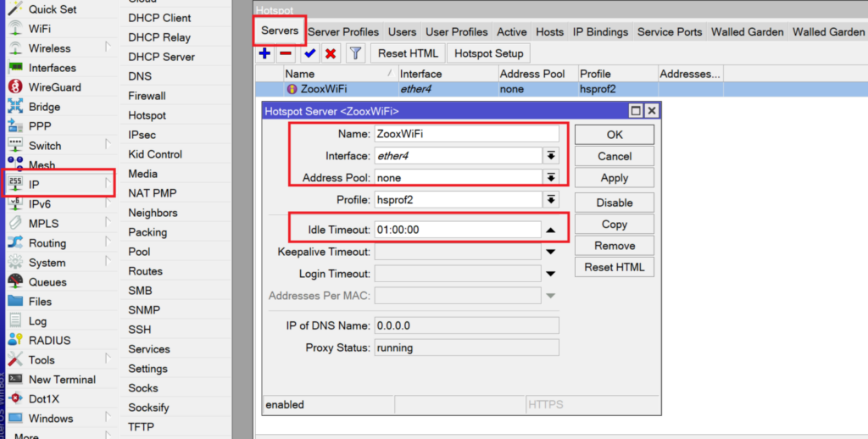Viewport: 868px width, 439px height.
Task: Click the Apply button
Action: tap(614, 178)
